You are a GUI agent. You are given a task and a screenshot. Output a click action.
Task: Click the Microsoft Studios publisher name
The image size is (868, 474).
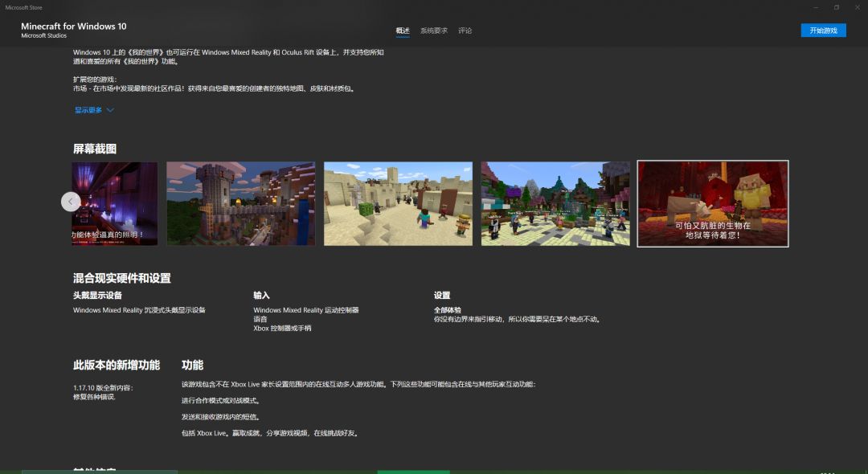43,35
